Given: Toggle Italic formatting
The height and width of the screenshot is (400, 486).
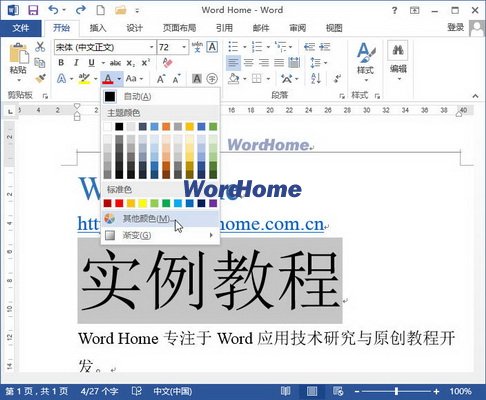Looking at the screenshot, I should coord(76,63).
